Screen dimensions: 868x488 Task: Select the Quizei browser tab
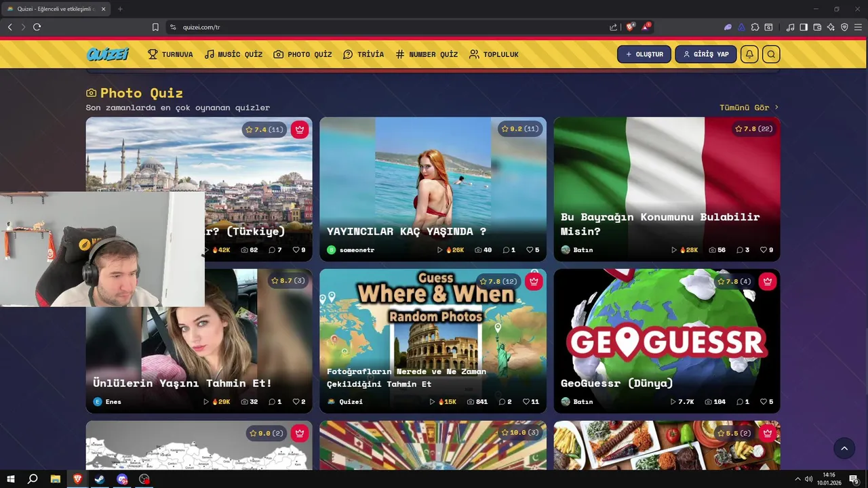click(56, 9)
